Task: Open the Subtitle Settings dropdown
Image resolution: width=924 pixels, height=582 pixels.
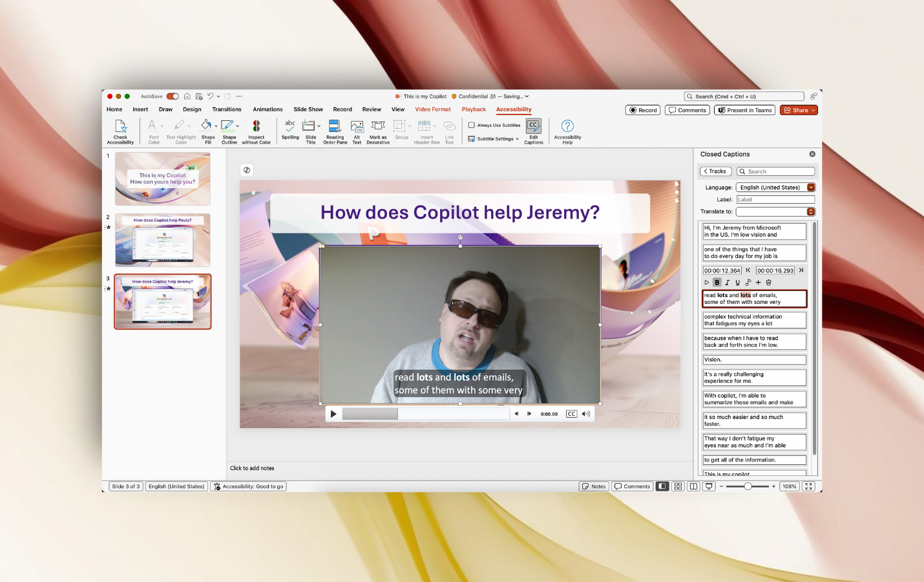Action: click(494, 139)
